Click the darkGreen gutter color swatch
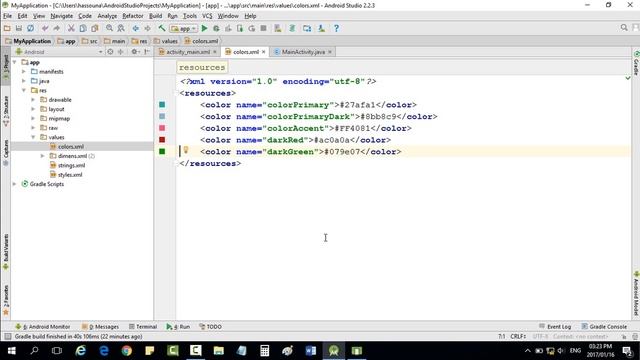The image size is (640, 360). pos(162,151)
